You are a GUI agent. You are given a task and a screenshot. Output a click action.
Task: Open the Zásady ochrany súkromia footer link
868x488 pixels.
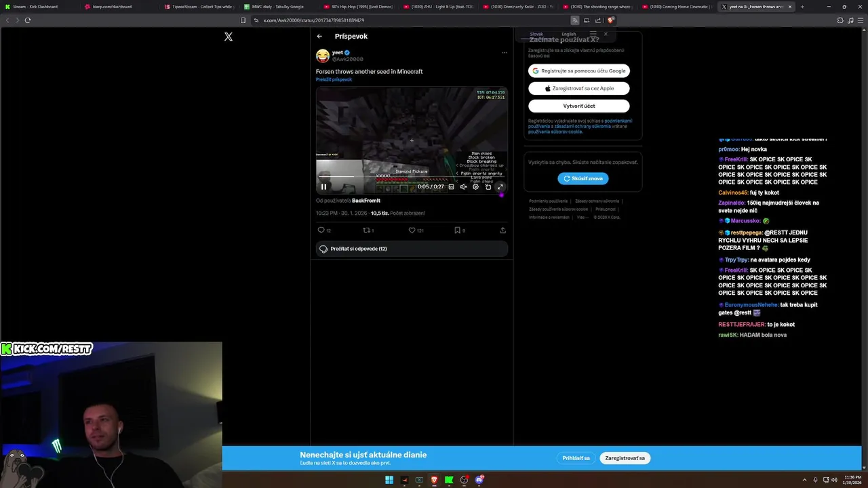pos(597,201)
